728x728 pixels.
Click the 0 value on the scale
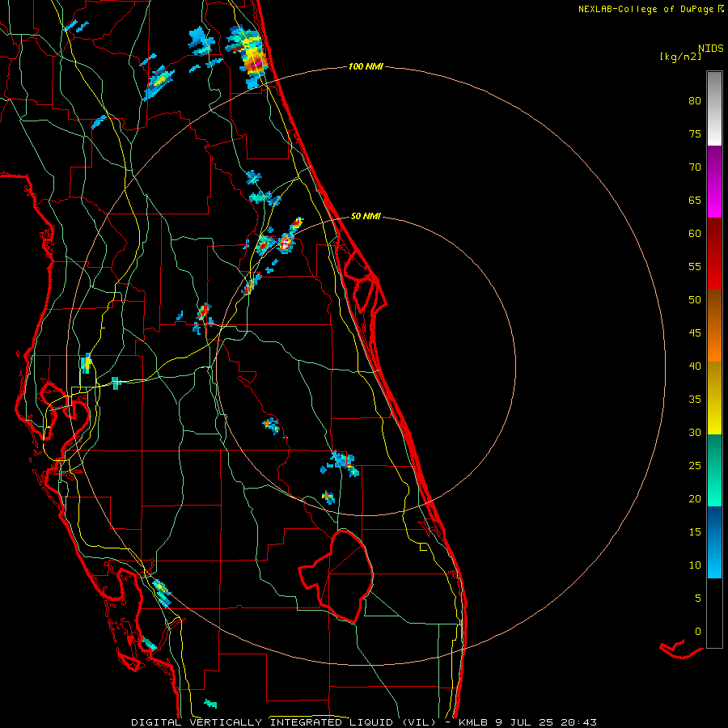coord(698,632)
